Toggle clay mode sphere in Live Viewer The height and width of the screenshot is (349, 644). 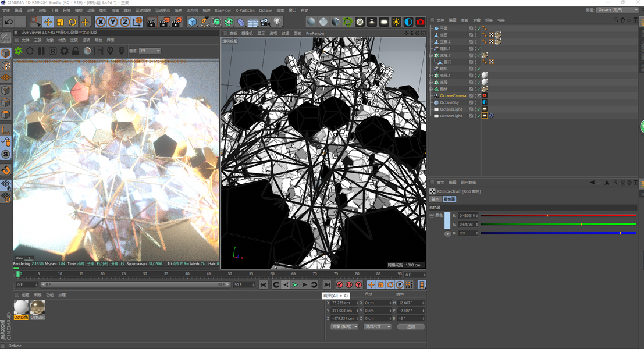[87, 51]
